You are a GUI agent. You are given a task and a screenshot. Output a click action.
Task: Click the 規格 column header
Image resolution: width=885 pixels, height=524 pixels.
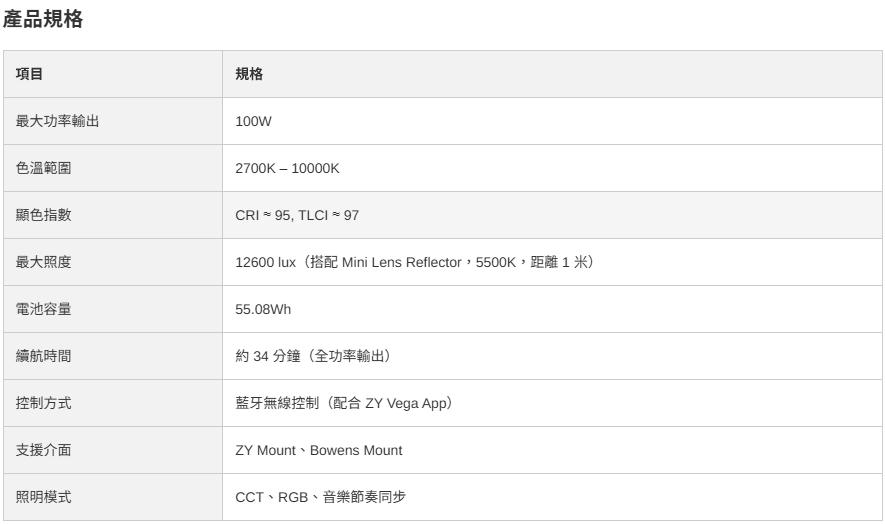(x=248, y=74)
